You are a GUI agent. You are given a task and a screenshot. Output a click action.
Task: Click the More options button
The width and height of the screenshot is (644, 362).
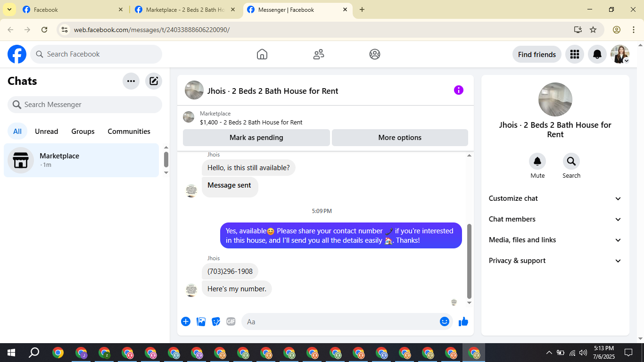(x=400, y=138)
